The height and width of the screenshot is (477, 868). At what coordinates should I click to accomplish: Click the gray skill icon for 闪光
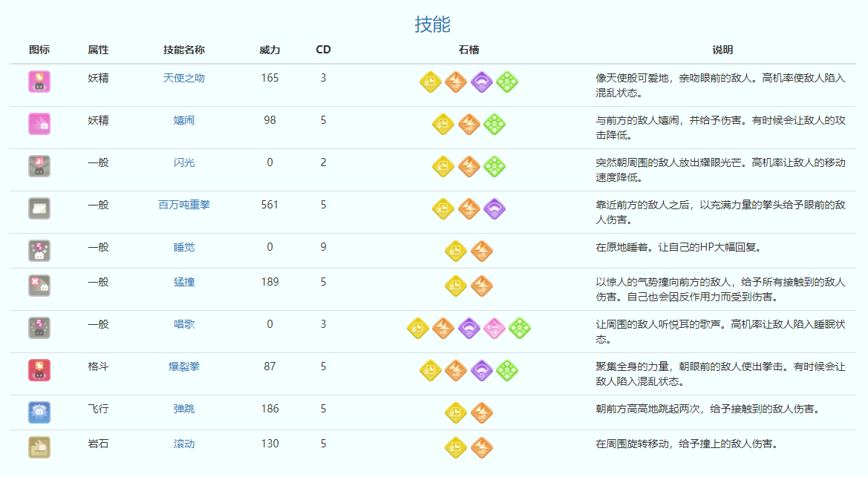coord(39,166)
